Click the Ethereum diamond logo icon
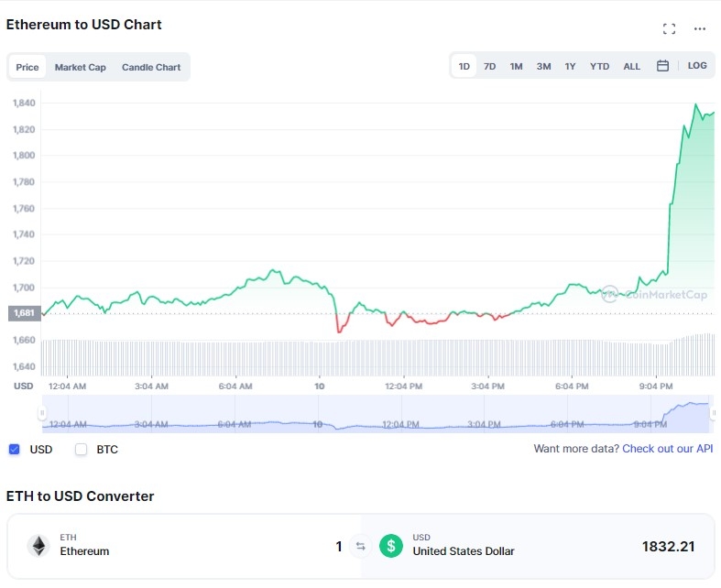 click(38, 546)
